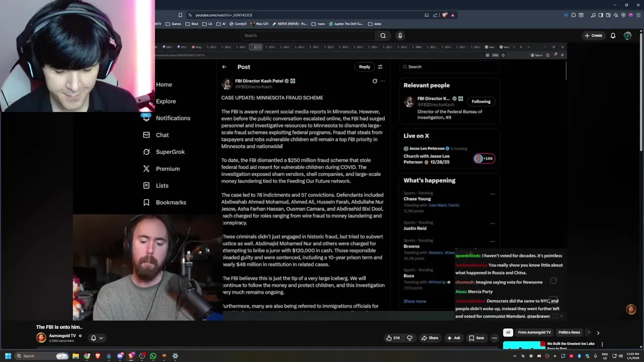This screenshot has width=644, height=362.
Task: Open SuperGrok in X sidebar
Action: pos(164,152)
